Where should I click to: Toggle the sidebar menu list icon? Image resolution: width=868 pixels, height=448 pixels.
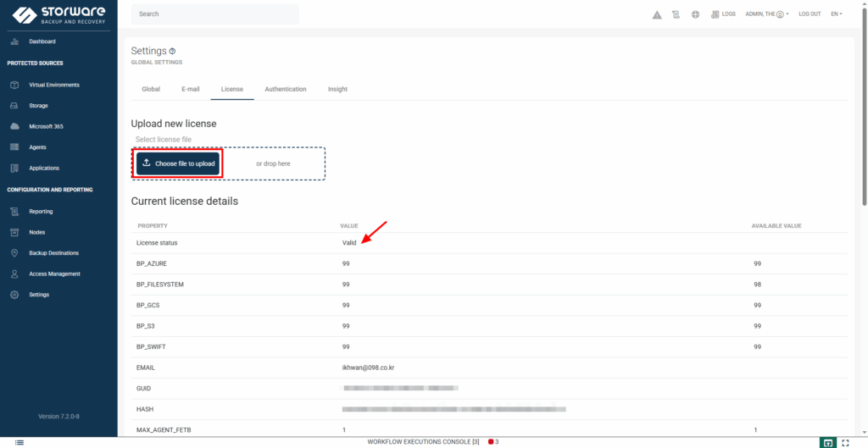[x=19, y=442]
